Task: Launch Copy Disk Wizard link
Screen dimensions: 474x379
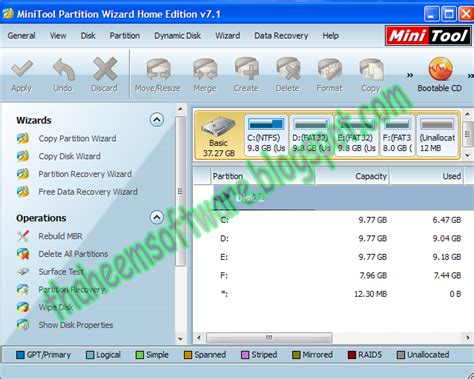Action: pyautogui.click(x=69, y=156)
